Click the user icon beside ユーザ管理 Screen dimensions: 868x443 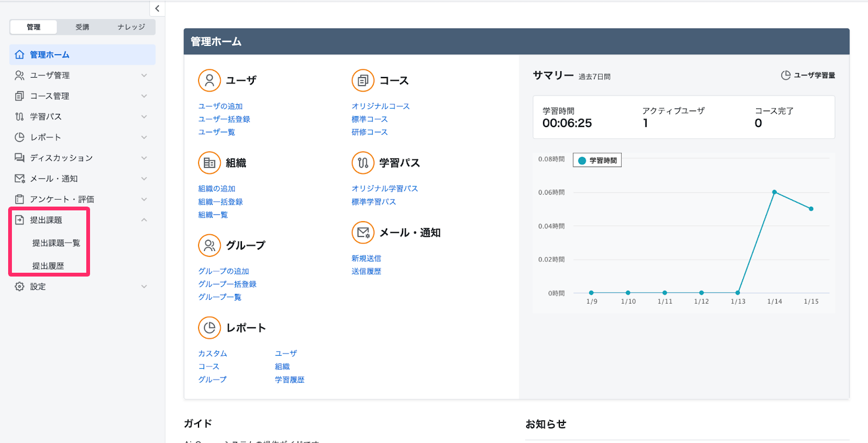pos(20,75)
